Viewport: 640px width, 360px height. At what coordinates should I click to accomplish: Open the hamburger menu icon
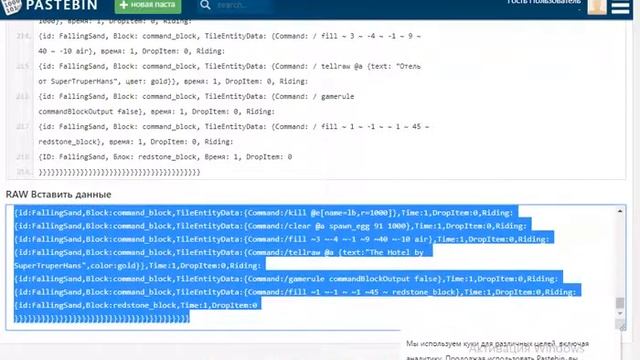[x=620, y=7]
